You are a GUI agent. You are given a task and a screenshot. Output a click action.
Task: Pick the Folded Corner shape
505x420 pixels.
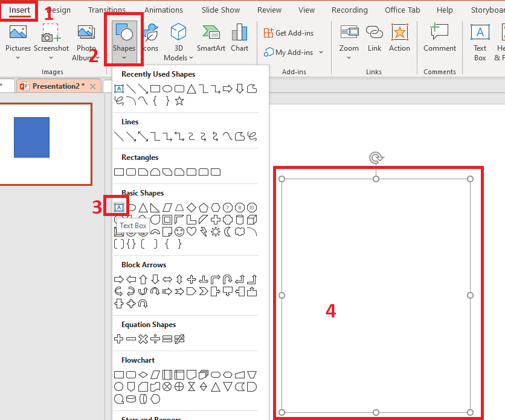click(x=167, y=232)
